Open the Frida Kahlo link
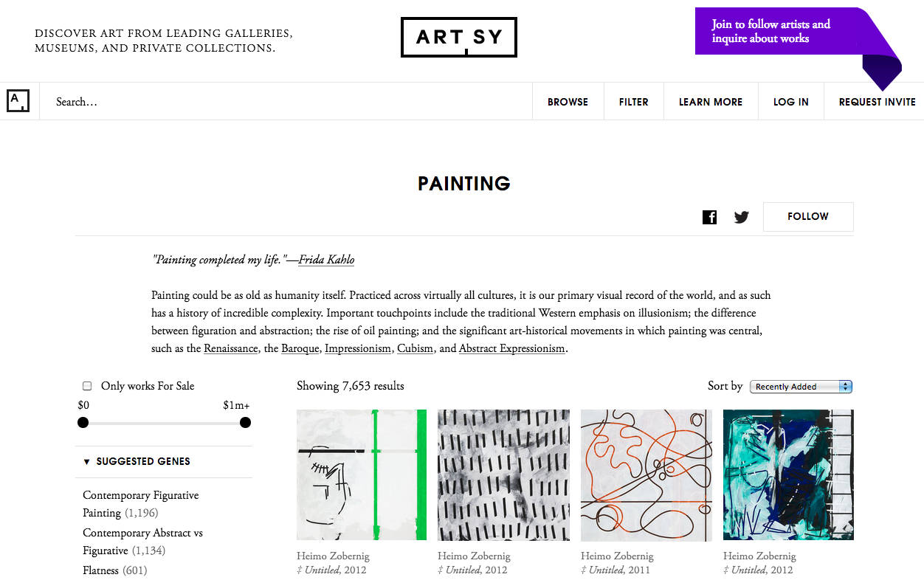 (326, 260)
